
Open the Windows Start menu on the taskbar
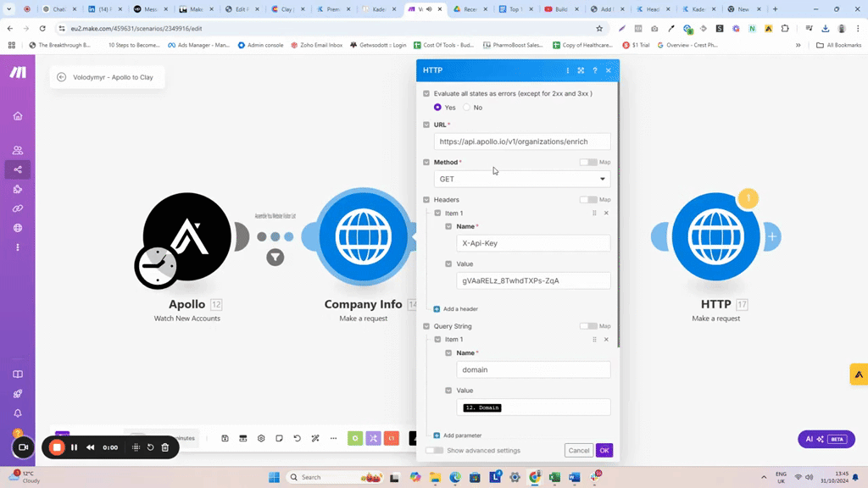point(274,477)
